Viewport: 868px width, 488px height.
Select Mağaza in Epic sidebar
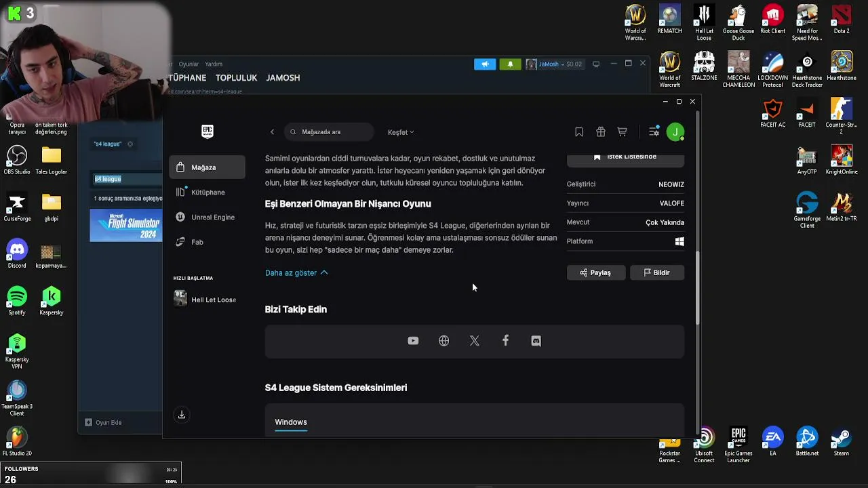click(x=208, y=167)
